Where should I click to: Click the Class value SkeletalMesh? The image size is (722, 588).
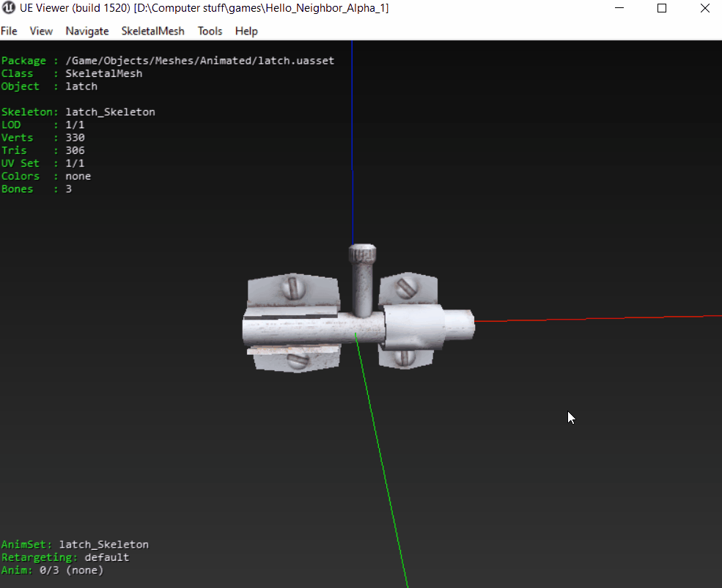coord(104,73)
